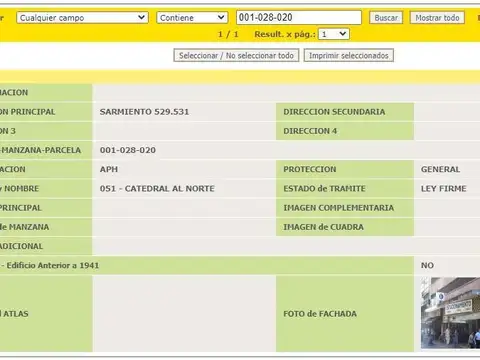This screenshot has width=480, height=360.
Task: Click the 'ESTADO de TRAMITE' label
Action: pos(324,189)
